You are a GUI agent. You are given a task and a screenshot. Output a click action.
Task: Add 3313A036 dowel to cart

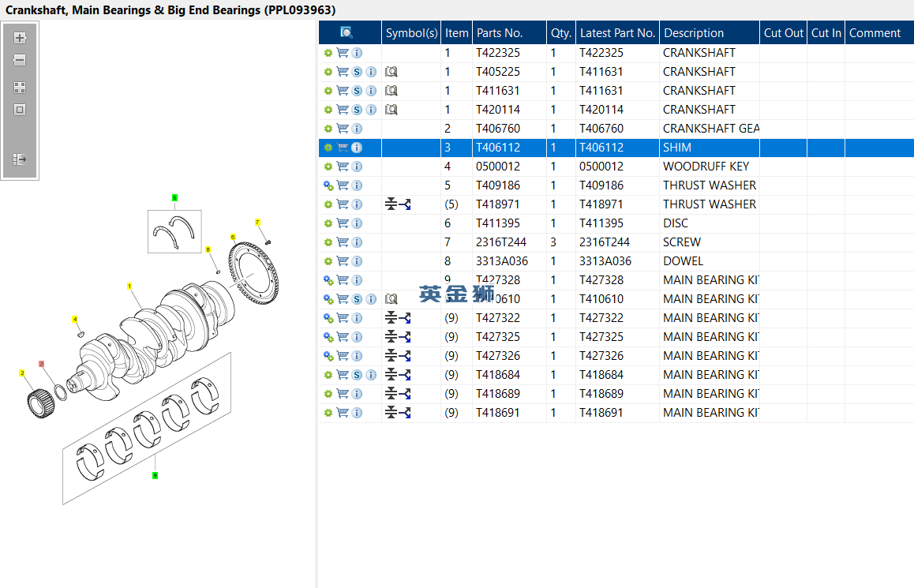(343, 261)
